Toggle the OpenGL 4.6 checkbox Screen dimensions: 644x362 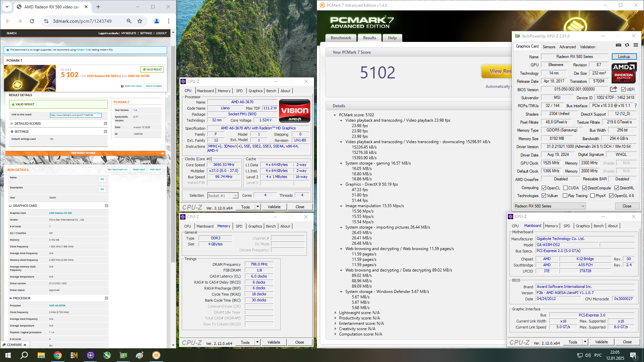[x=611, y=196]
